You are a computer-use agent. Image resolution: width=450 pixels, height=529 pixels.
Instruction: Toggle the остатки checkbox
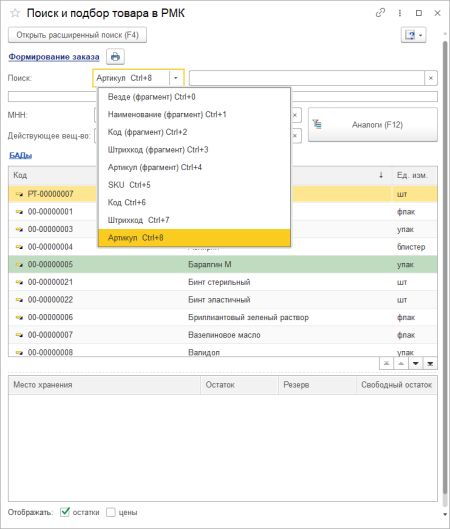(x=65, y=512)
